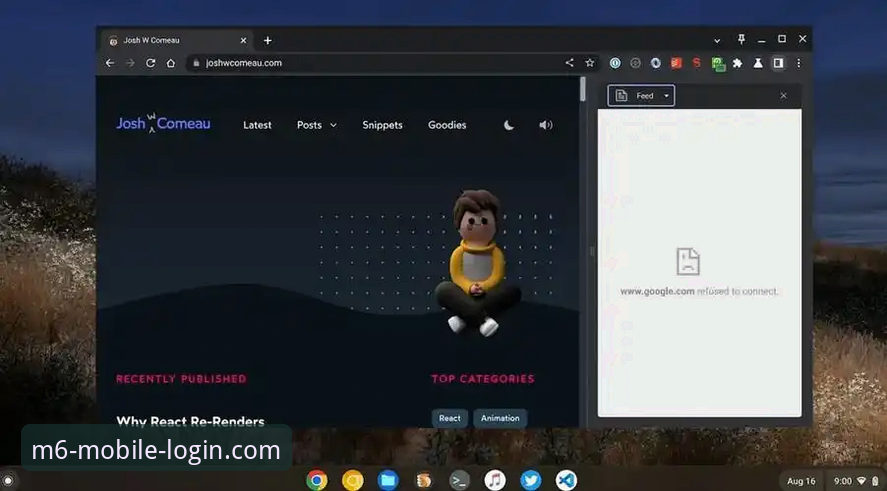
Task: Click the red book extension icon
Action: coord(676,63)
